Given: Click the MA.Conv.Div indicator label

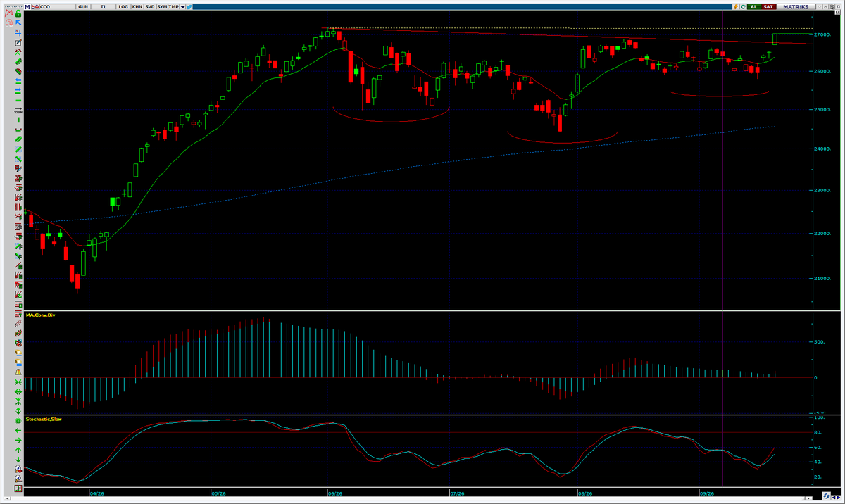Looking at the screenshot, I should pos(41,315).
